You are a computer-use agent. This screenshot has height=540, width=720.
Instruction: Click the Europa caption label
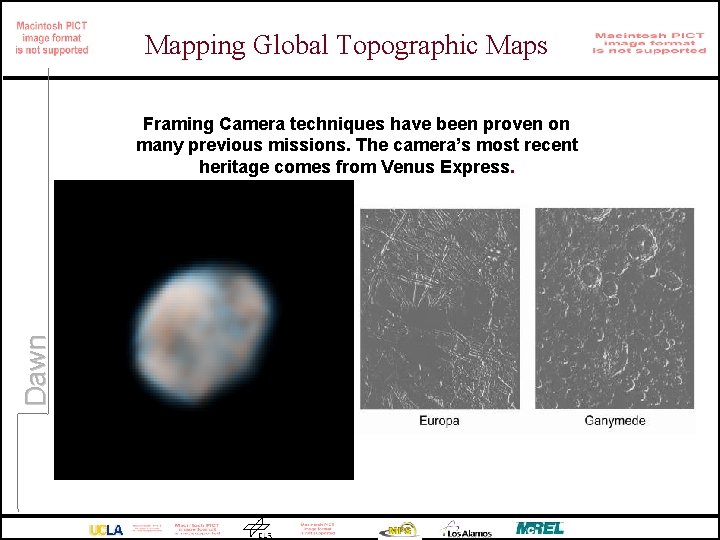tap(439, 421)
